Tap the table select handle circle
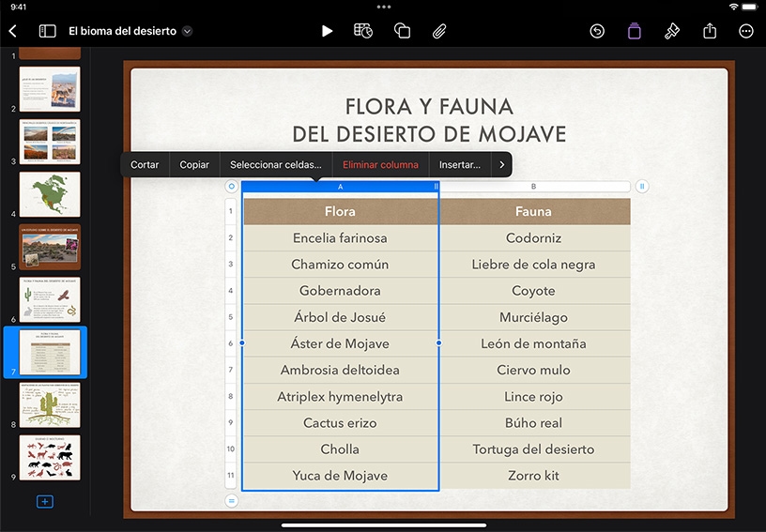 pyautogui.click(x=232, y=187)
